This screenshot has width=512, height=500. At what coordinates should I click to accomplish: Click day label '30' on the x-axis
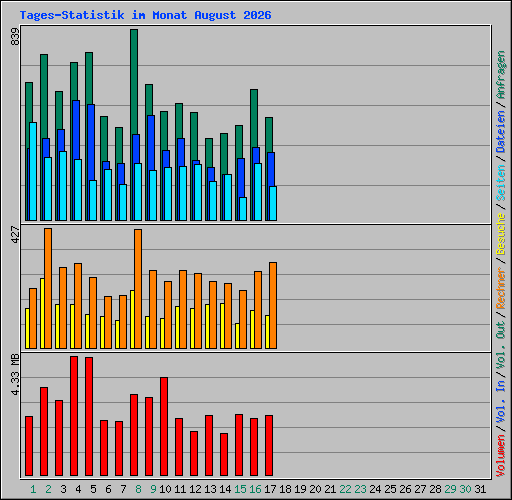[465, 489]
